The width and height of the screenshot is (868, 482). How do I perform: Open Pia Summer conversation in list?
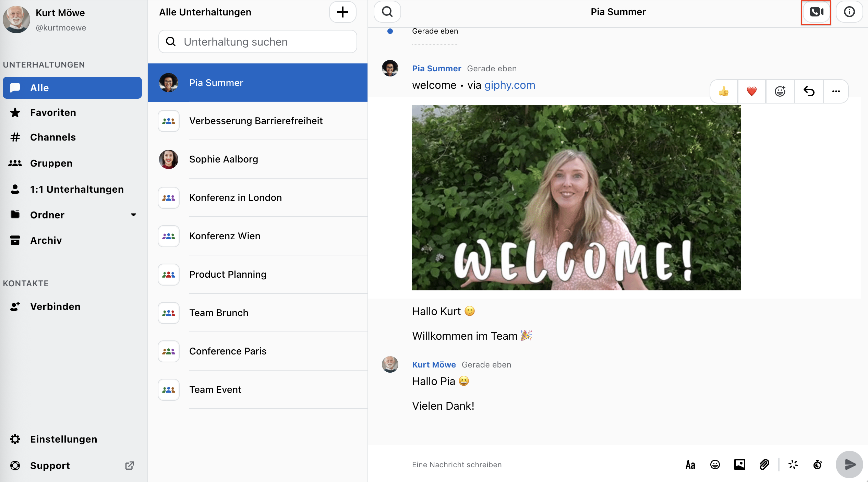coord(258,83)
